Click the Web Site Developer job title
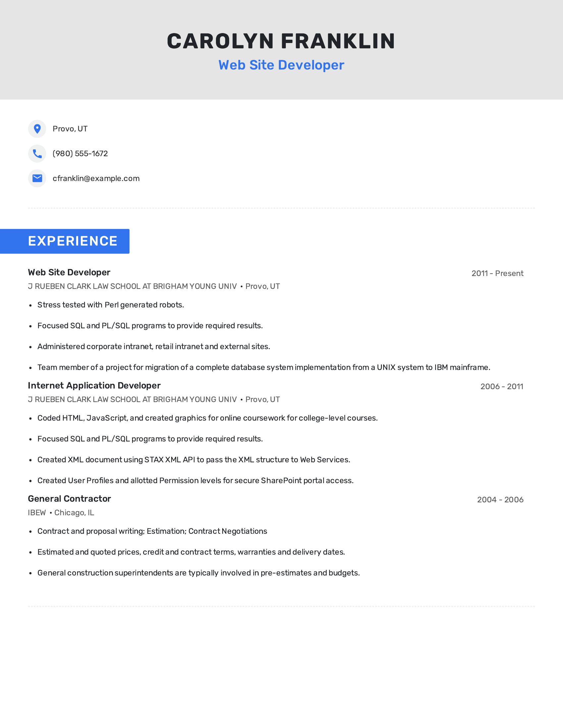The height and width of the screenshot is (728, 563). [x=69, y=272]
